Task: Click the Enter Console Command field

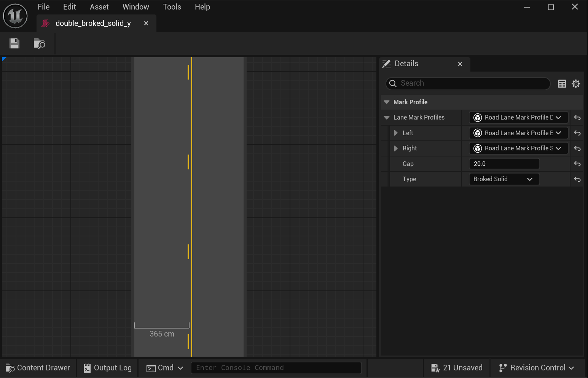Action: point(276,368)
